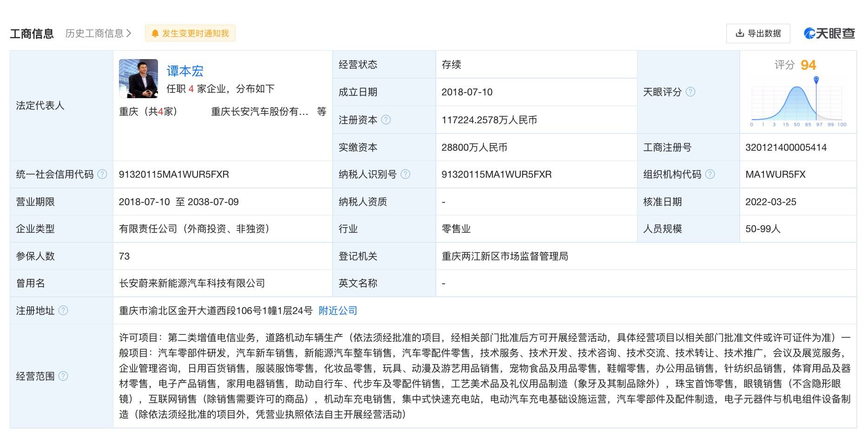Click the chevron after 历史工商信息
The image size is (868, 441).
coord(129,33)
